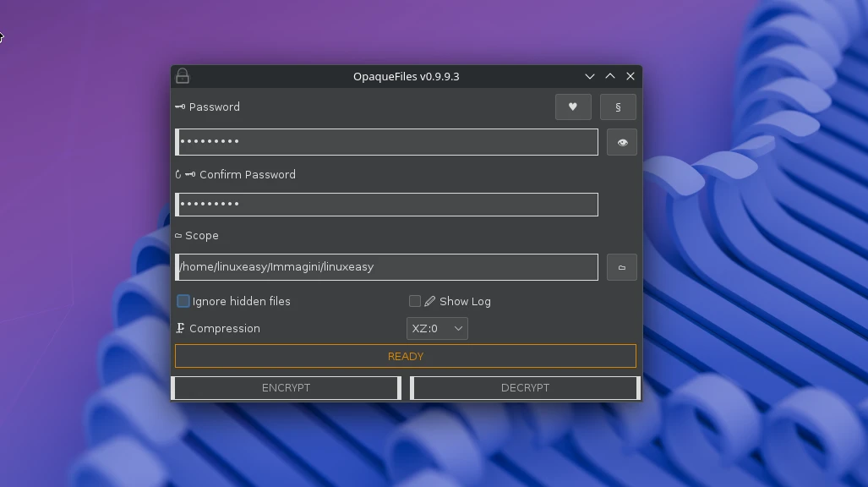The width and height of the screenshot is (868, 487).
Task: Enable the Ignore hidden files checkbox
Action: (183, 301)
